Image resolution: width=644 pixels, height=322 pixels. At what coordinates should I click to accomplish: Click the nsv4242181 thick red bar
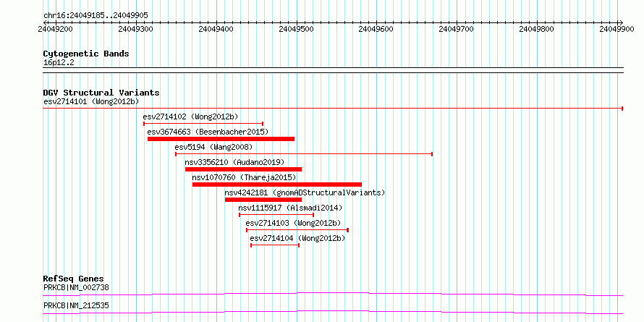coord(263,200)
